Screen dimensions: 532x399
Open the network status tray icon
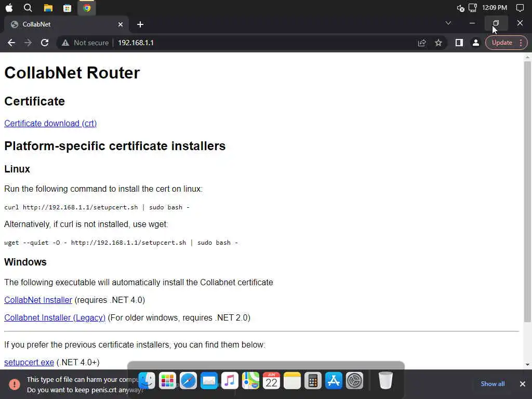click(473, 8)
